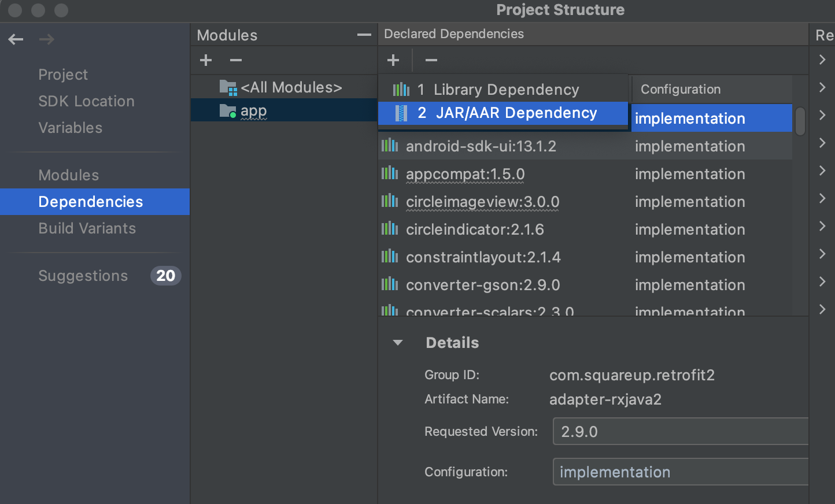835x504 pixels.
Task: Select the app module
Action: (x=253, y=111)
